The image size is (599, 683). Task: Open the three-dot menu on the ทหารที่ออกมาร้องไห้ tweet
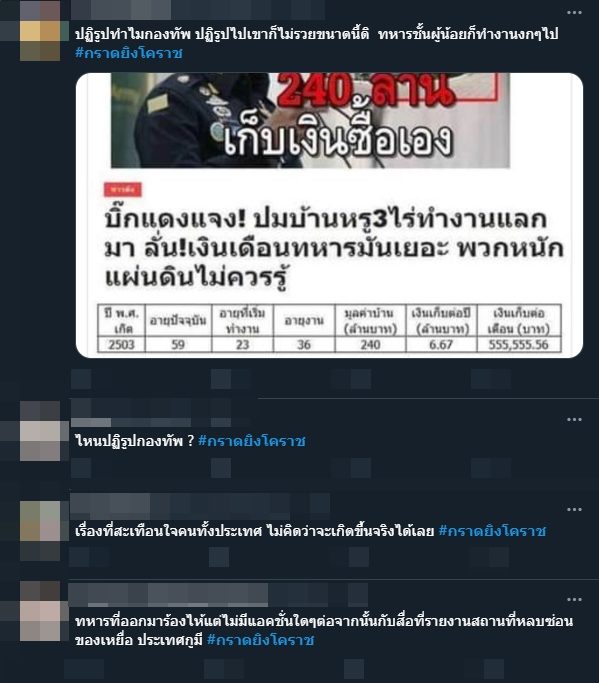coord(574,600)
